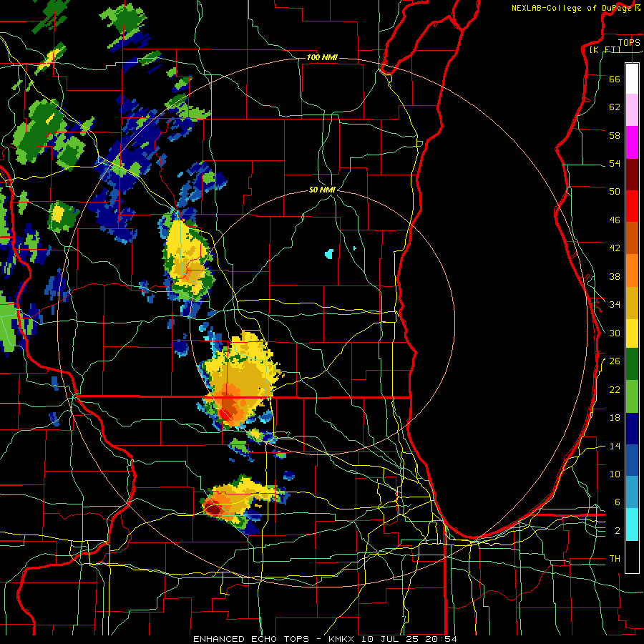Click the 6 value on the legend

(618, 502)
